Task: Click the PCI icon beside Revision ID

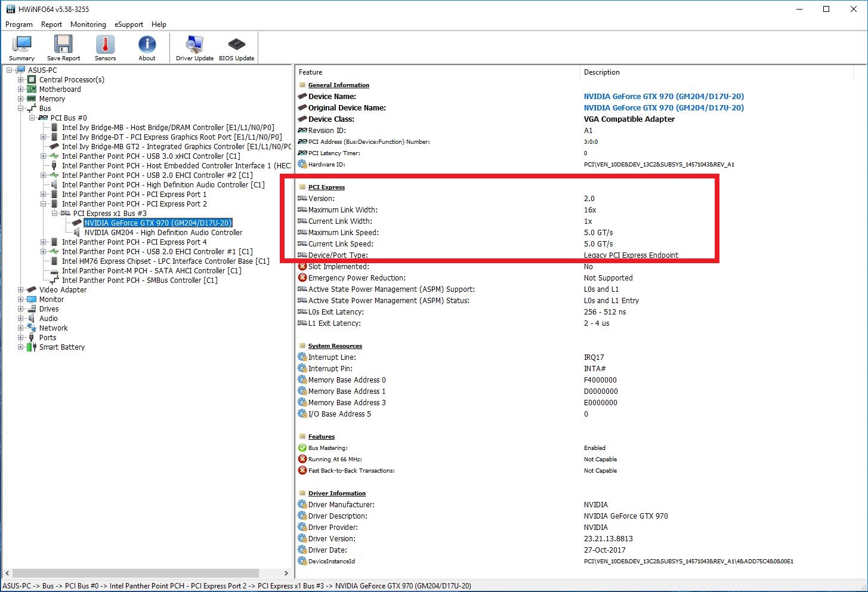Action: click(302, 130)
